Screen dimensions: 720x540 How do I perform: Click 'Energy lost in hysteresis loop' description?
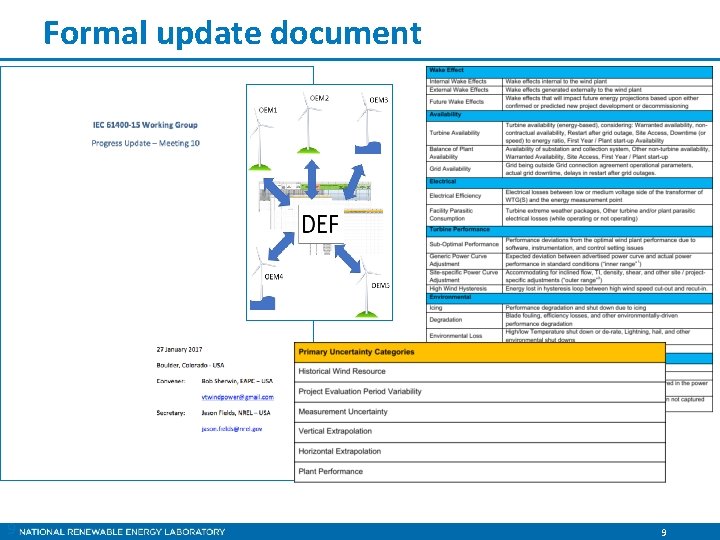606,289
